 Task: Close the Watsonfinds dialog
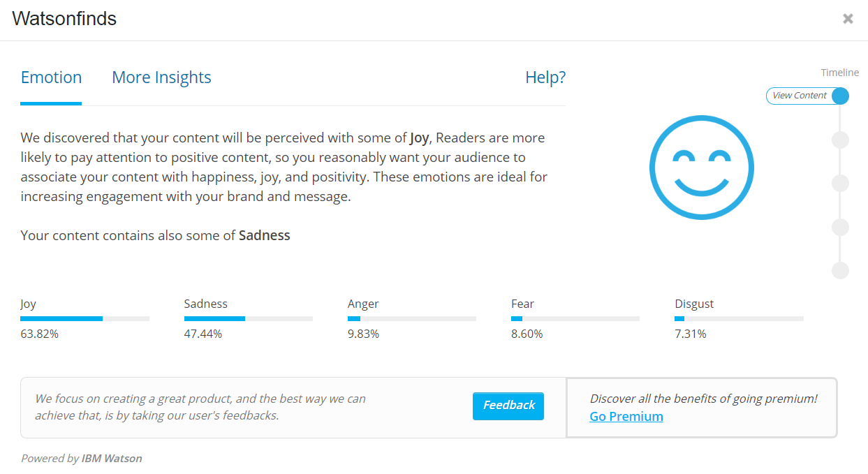[x=848, y=19]
